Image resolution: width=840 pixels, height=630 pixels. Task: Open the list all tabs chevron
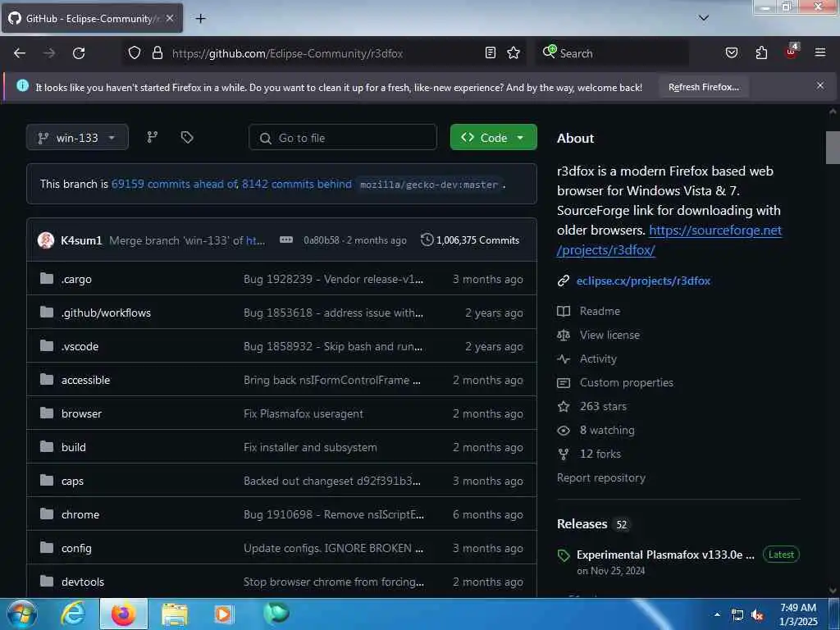704,18
